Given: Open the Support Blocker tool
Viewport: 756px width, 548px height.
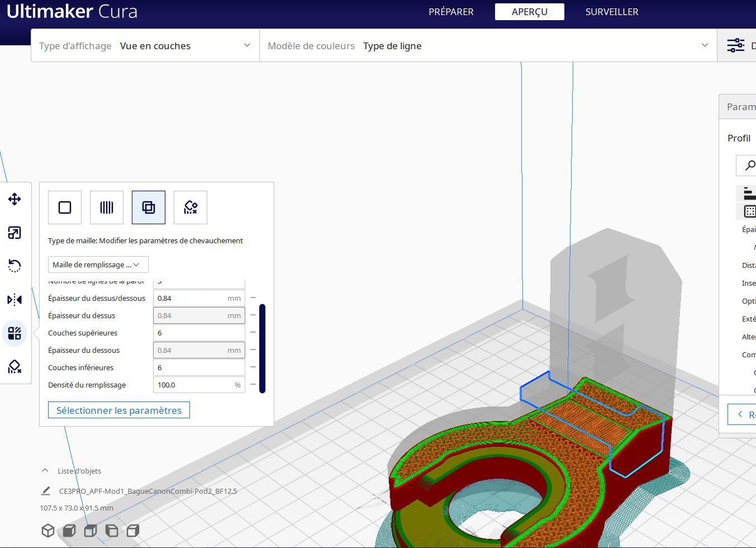Looking at the screenshot, I should coord(15,367).
